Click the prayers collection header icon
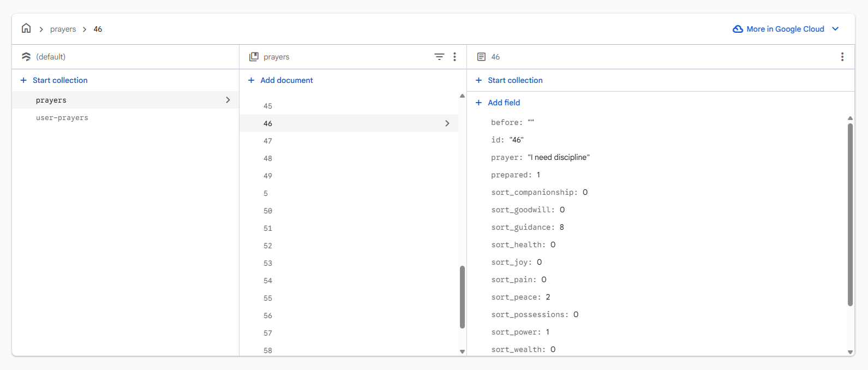The image size is (868, 370). click(x=254, y=57)
